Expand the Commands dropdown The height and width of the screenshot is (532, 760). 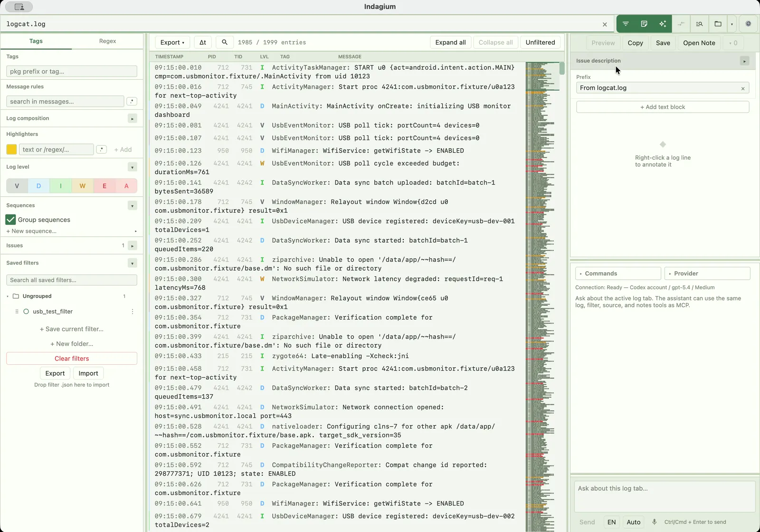click(x=618, y=273)
